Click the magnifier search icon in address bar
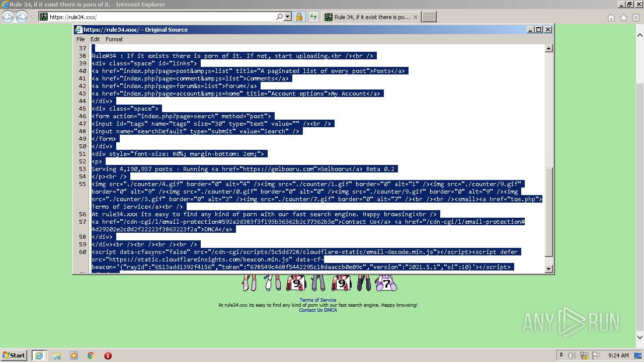Screen dimensions: 644x362 click(x=280, y=17)
